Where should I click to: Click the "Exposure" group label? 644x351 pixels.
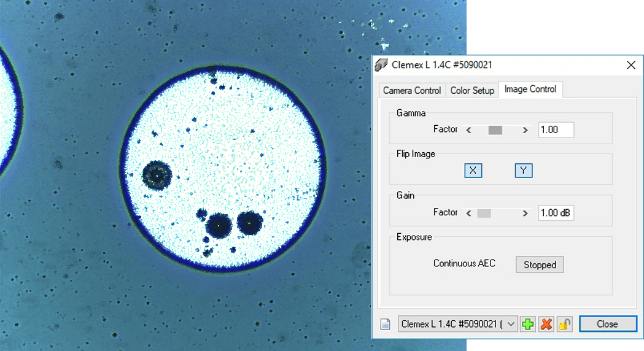414,237
